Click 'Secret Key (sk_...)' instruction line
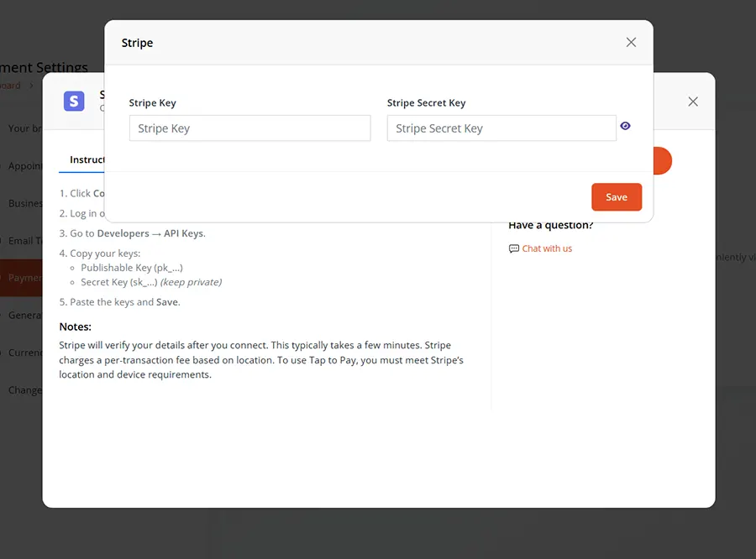This screenshot has width=756, height=559. pos(151,282)
